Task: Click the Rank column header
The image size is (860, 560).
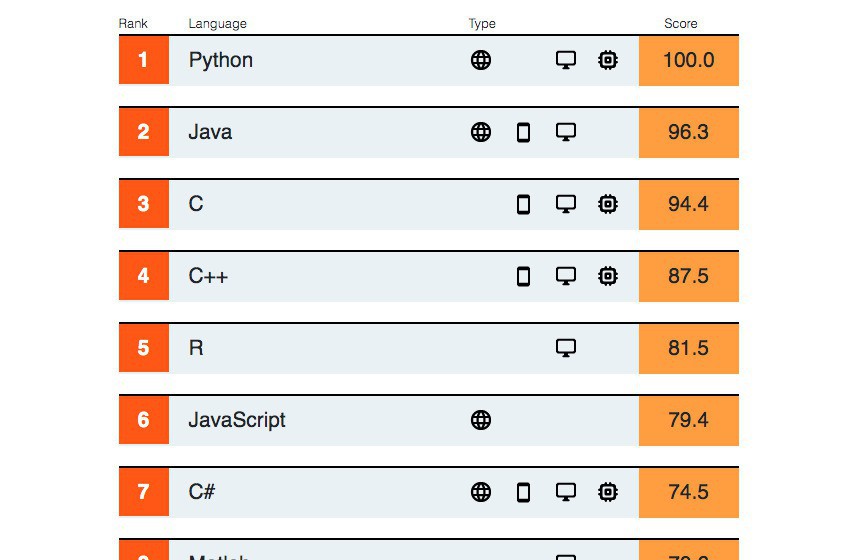Action: tap(131, 23)
